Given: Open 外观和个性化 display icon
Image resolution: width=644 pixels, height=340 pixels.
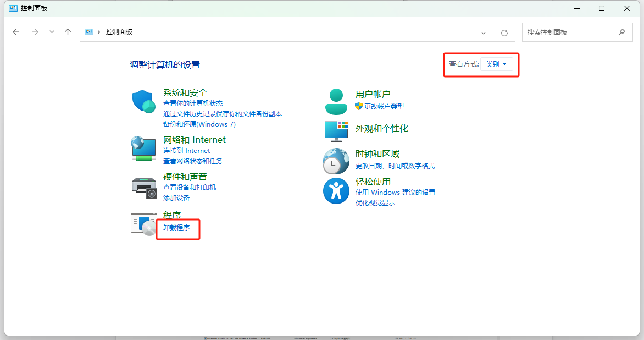Looking at the screenshot, I should 336,130.
